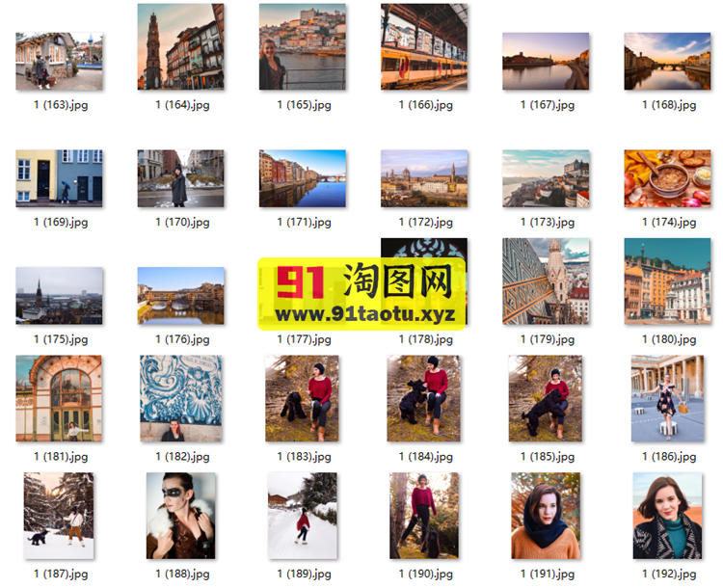Click the autumn park photo 1 (190).jpg
The image size is (723, 588).
(x=424, y=516)
